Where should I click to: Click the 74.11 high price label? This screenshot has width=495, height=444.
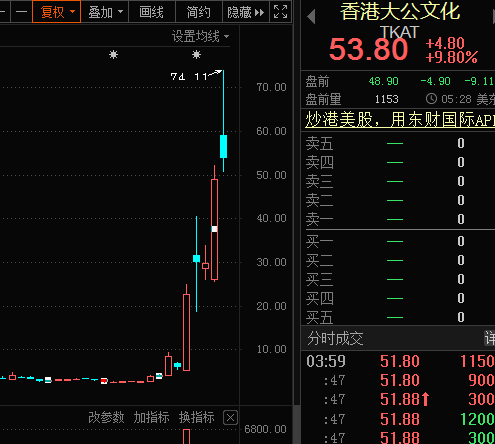click(189, 77)
